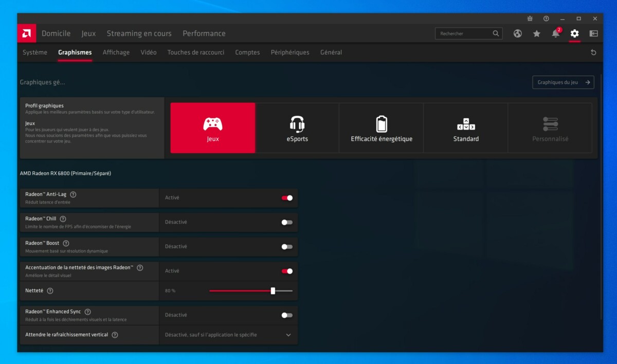Disable Radeon Anti-Lag toggle
The height and width of the screenshot is (364, 617).
click(287, 198)
